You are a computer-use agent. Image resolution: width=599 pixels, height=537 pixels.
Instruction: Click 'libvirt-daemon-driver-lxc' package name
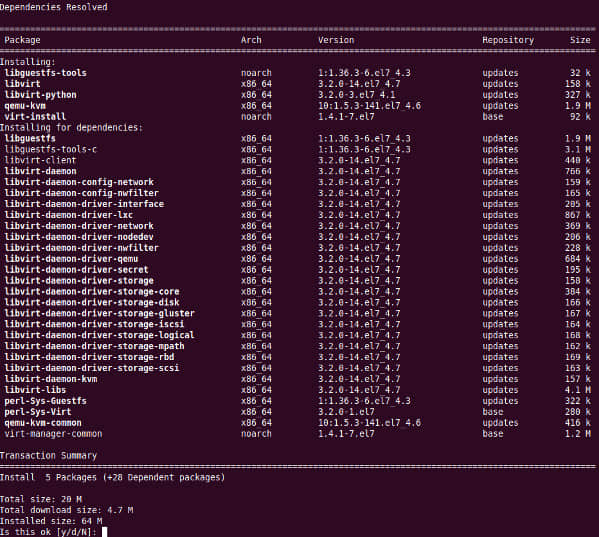pos(69,215)
